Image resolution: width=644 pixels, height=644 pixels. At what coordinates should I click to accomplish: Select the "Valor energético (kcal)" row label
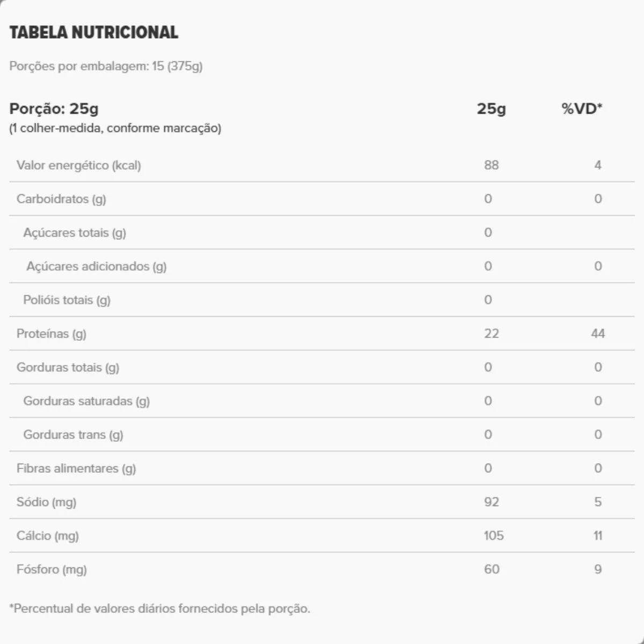[79, 165]
